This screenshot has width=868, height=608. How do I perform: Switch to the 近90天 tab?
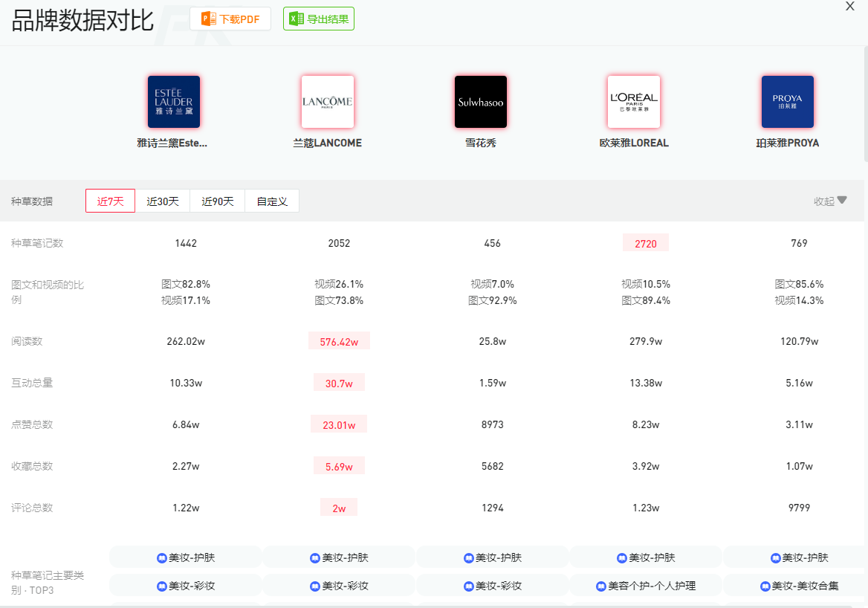coord(218,201)
